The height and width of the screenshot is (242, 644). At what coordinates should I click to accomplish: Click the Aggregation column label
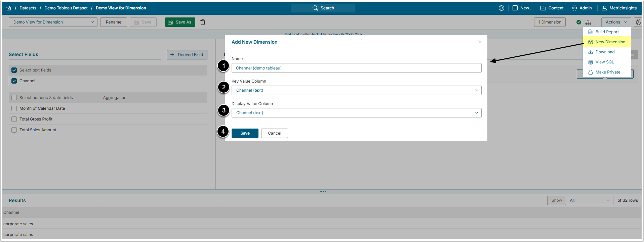[x=115, y=98]
